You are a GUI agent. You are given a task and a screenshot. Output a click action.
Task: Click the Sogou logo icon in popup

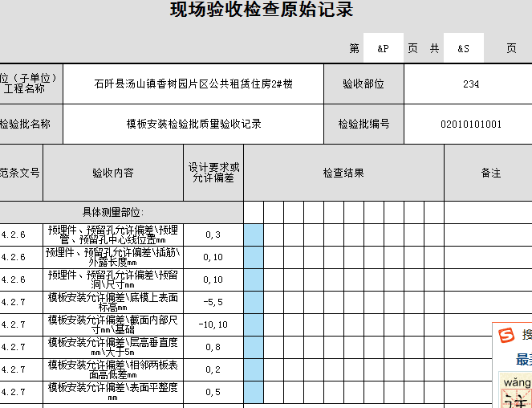pos(506,335)
